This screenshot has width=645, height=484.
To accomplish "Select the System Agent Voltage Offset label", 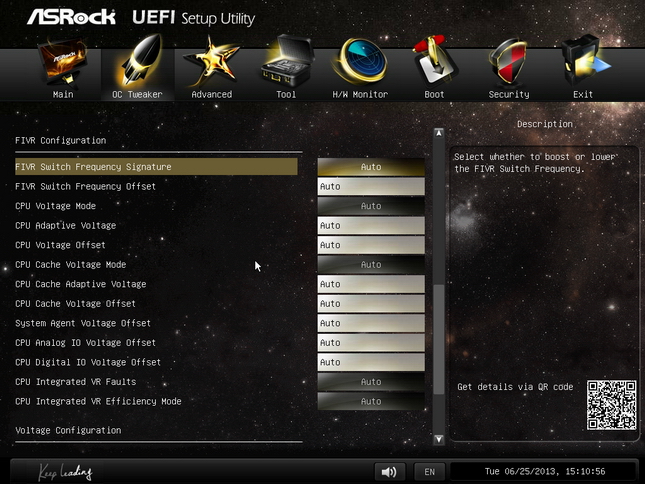I will click(x=83, y=323).
